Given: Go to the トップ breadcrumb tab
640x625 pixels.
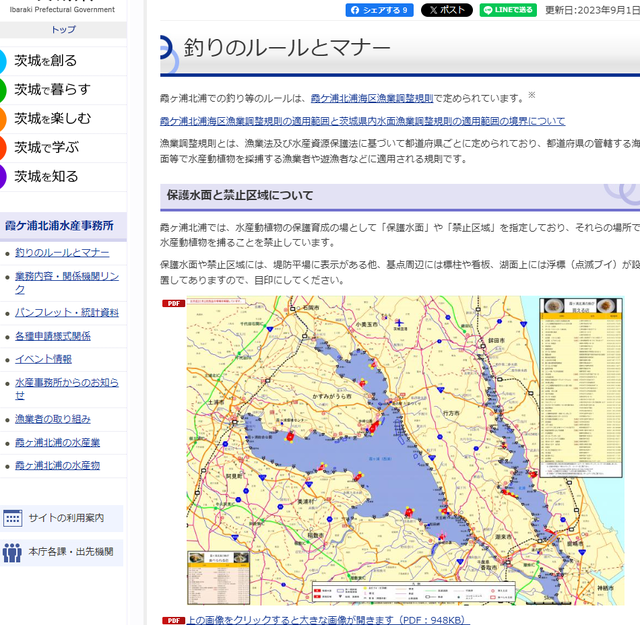Looking at the screenshot, I should click(62, 30).
